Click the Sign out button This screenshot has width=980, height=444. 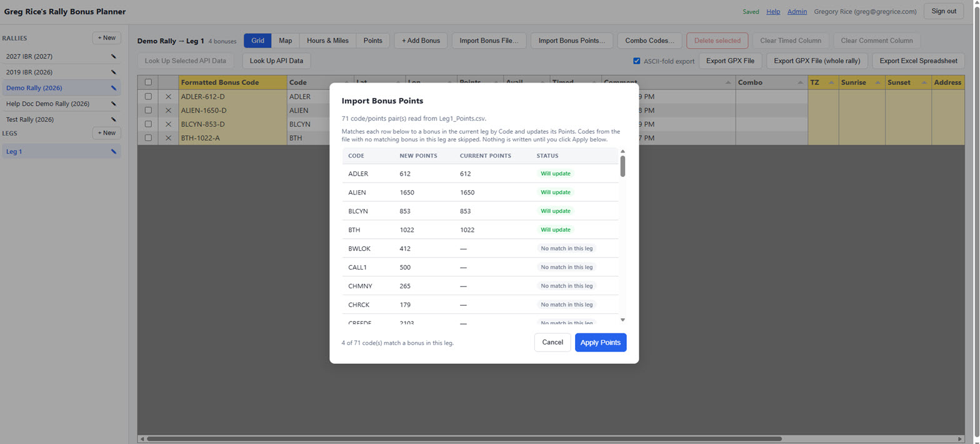[x=944, y=11]
